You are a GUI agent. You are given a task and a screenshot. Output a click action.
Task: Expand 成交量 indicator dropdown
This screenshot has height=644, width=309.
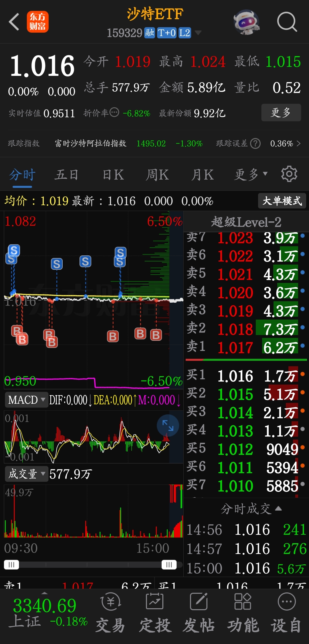[x=27, y=474]
